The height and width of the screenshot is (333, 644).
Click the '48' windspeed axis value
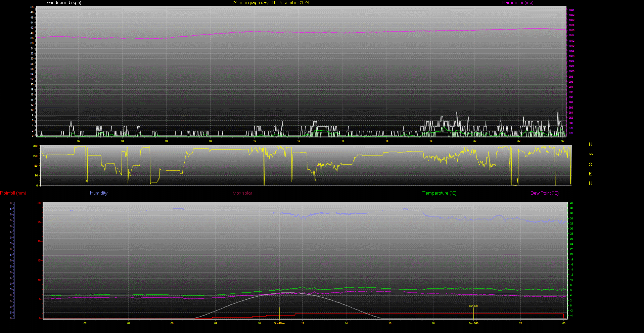pyautogui.click(x=32, y=12)
